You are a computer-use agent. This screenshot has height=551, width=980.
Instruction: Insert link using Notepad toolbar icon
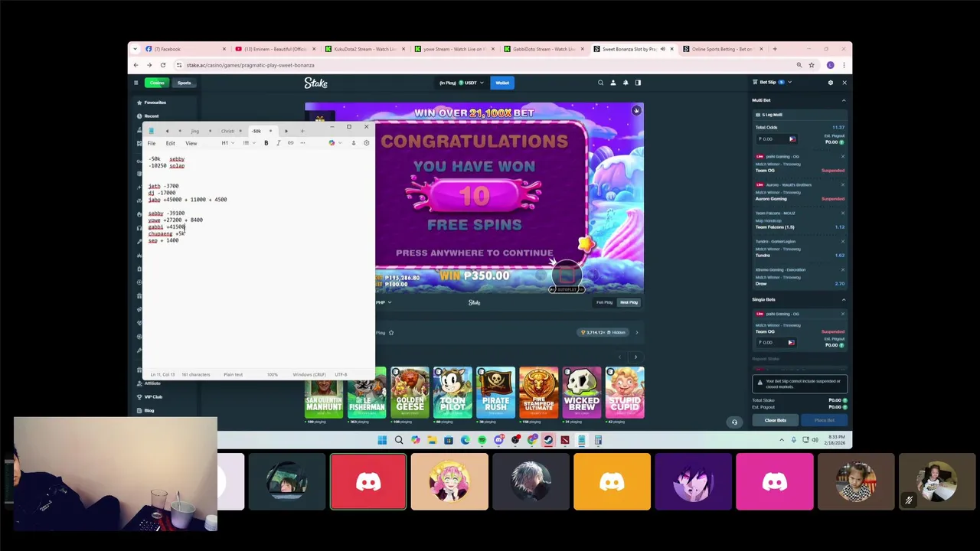(x=290, y=143)
